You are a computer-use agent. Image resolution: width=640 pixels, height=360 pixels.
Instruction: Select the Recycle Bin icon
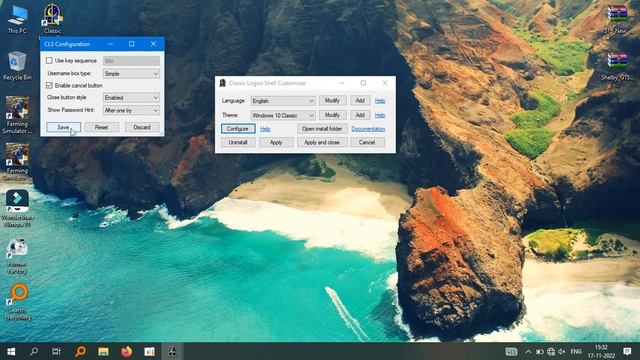coord(17,65)
